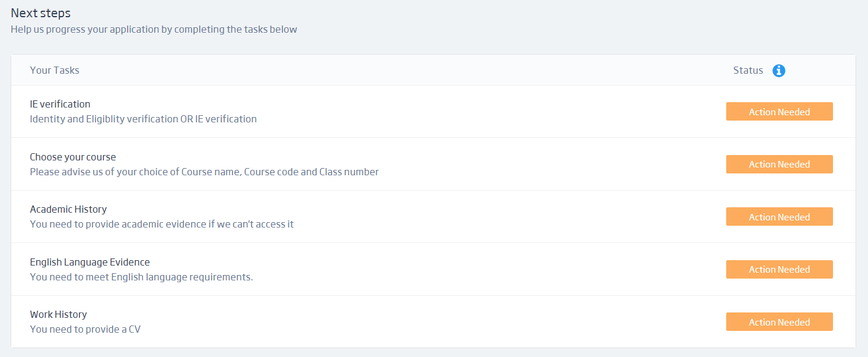Select the Course code description text

click(x=204, y=172)
